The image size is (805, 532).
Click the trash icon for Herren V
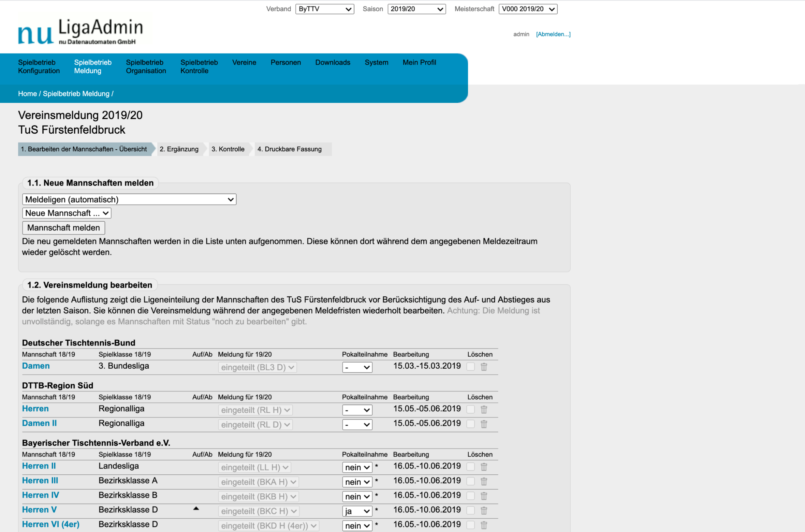click(484, 511)
